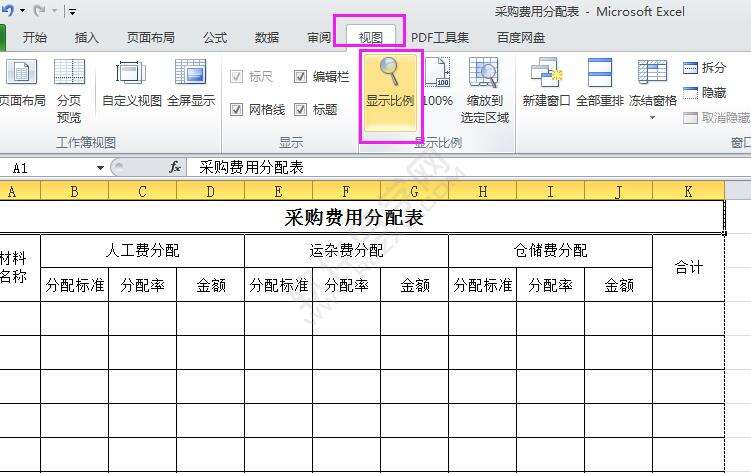
Task: Select column F header
Action: [347, 191]
